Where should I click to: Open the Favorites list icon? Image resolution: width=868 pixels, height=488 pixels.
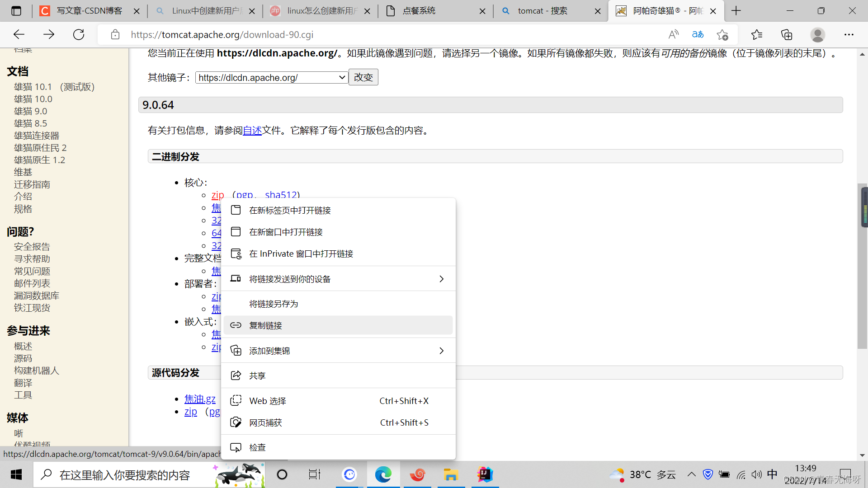(756, 34)
